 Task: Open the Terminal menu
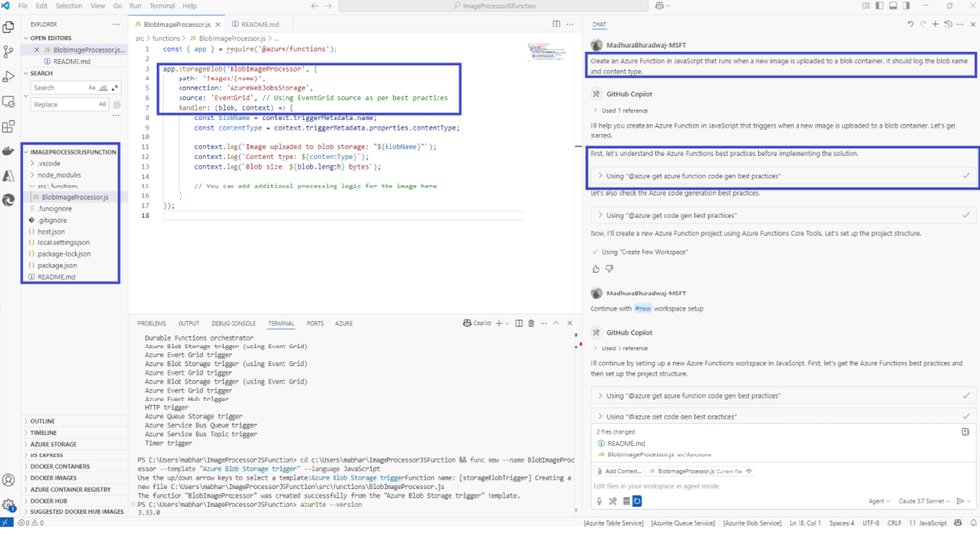pyautogui.click(x=162, y=6)
